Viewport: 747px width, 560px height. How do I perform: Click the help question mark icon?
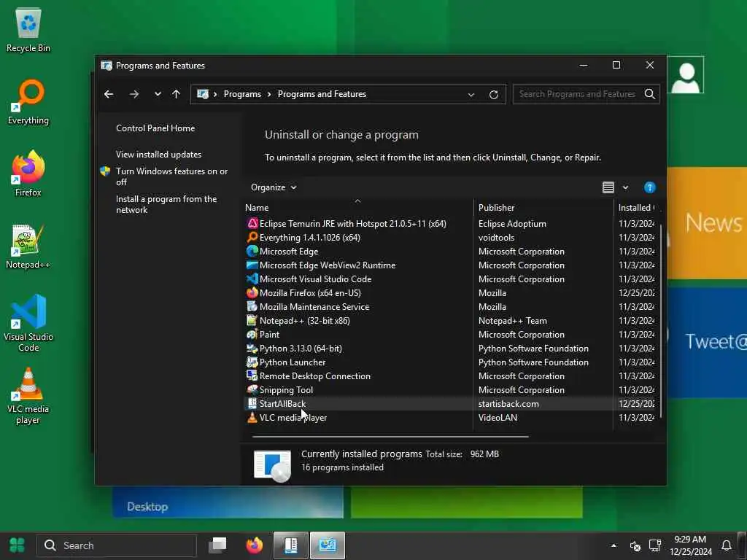[650, 187]
